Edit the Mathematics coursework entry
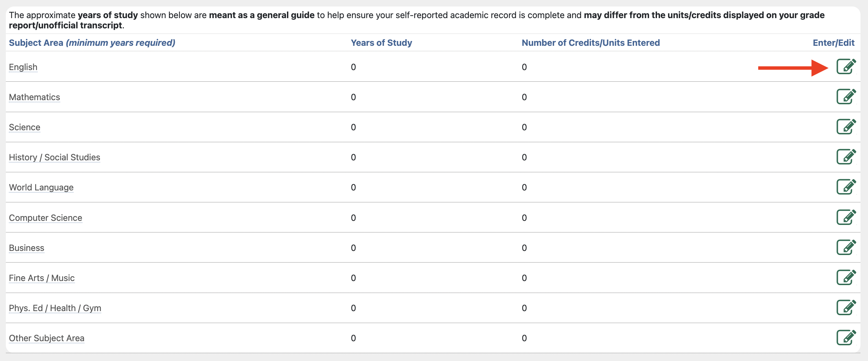This screenshot has height=361, width=868. [x=846, y=97]
